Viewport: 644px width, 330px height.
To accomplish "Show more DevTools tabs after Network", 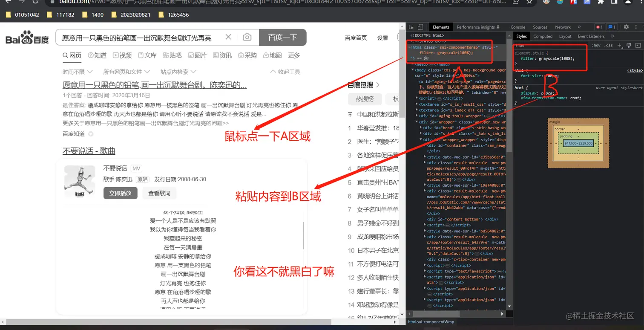I will click(579, 27).
